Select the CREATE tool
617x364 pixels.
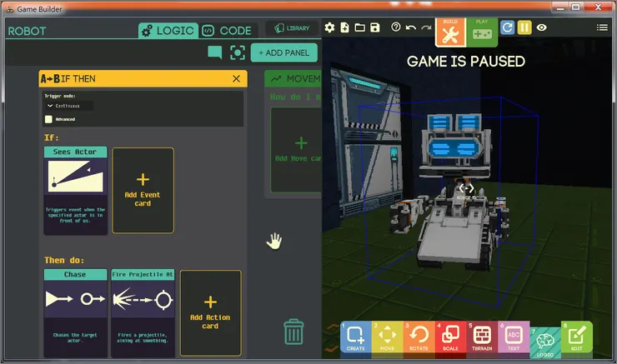point(356,337)
